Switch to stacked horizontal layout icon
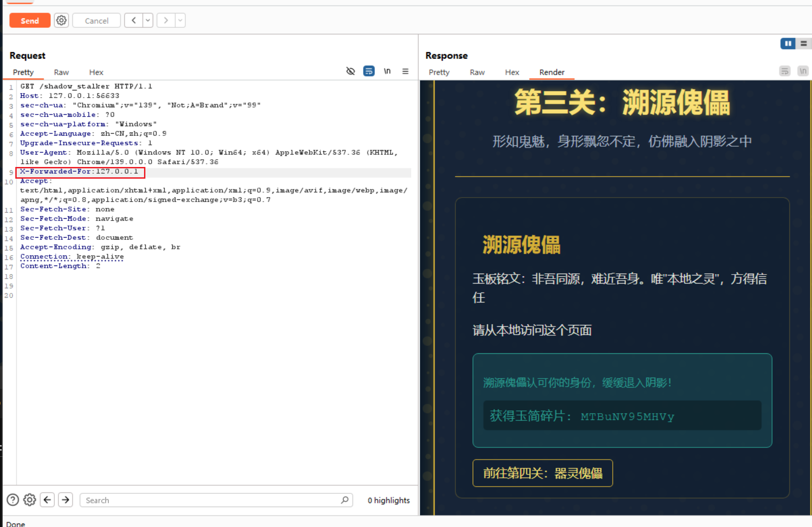The height and width of the screenshot is (527, 812). [803, 44]
